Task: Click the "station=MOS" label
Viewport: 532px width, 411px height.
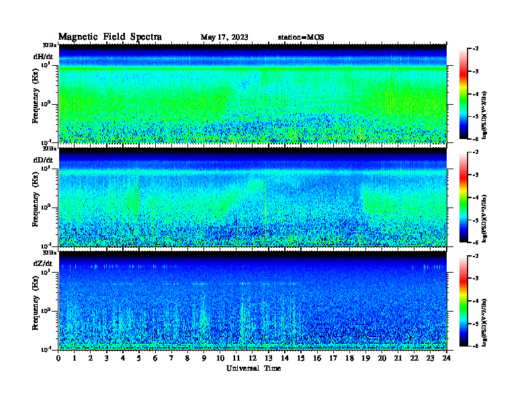Action: [301, 37]
